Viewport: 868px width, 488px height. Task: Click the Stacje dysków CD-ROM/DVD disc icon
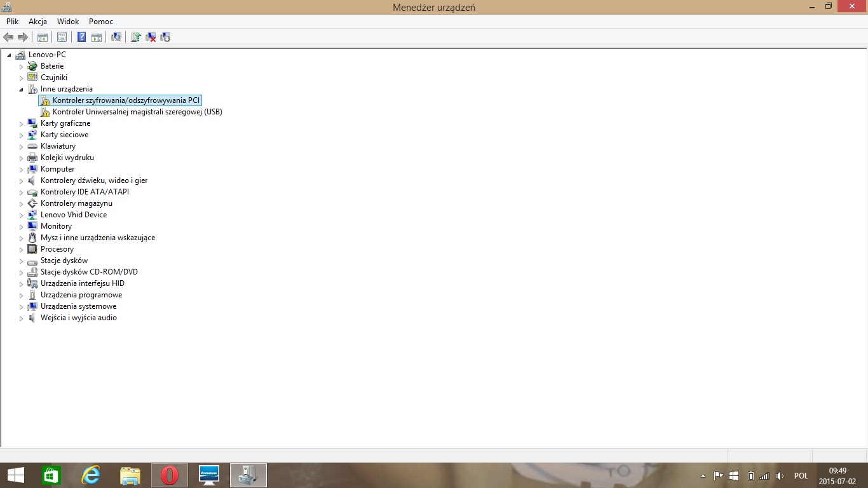(32, 272)
